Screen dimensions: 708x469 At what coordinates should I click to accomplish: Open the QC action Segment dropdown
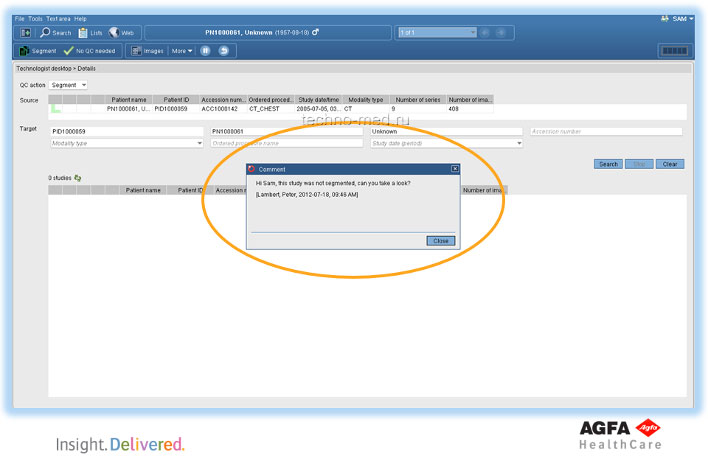click(x=69, y=85)
